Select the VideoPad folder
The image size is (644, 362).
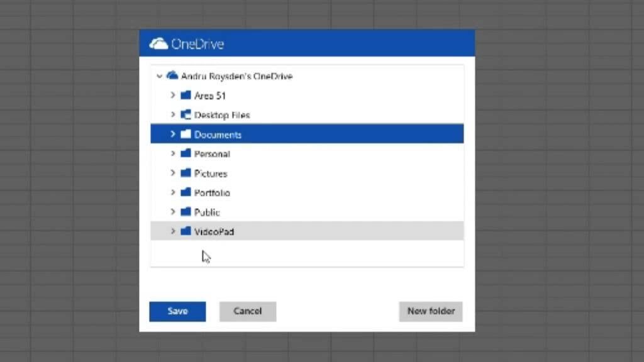[215, 231]
